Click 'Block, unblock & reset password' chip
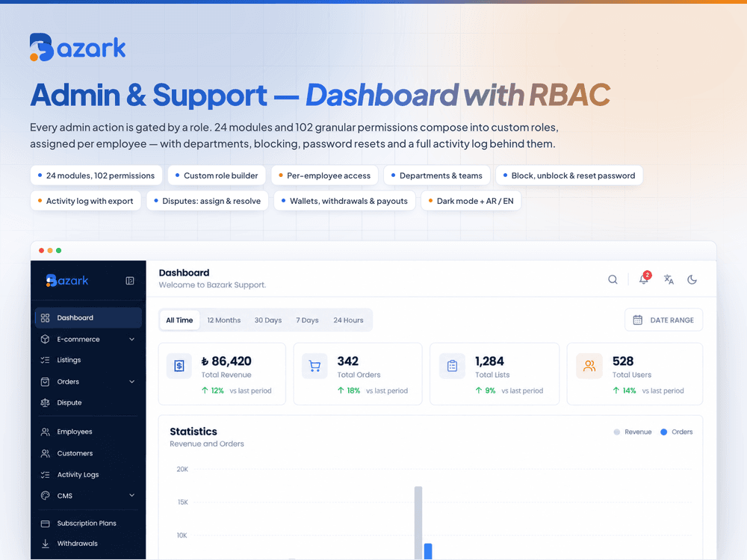Screen dimensions: 747x560 click(x=569, y=175)
